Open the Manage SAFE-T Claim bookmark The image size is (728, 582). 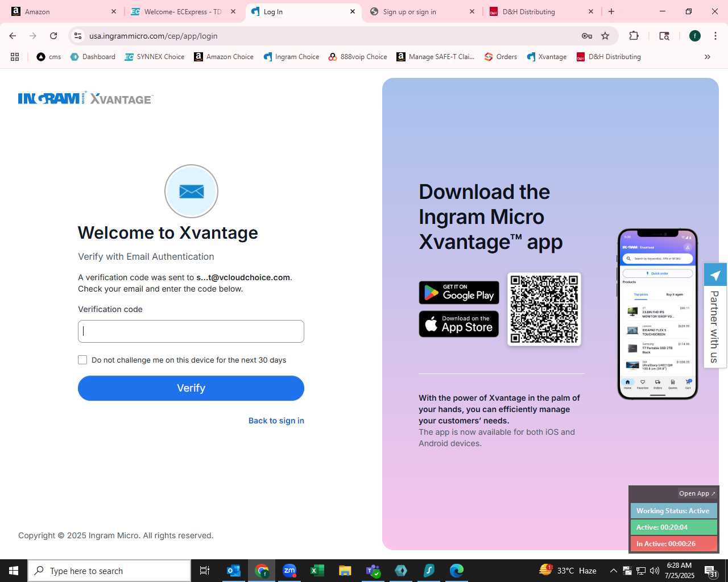coord(436,57)
